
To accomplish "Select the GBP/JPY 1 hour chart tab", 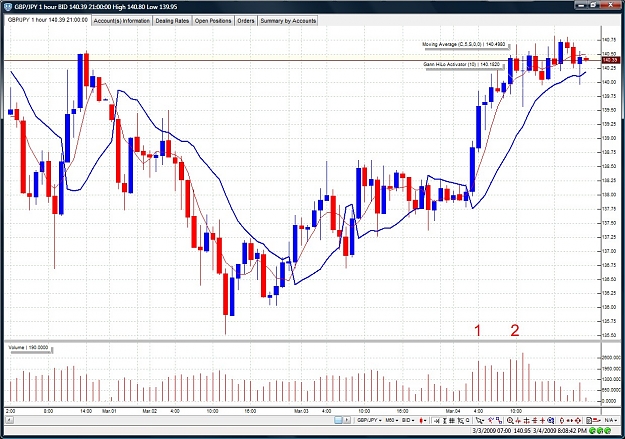I will coord(48,20).
